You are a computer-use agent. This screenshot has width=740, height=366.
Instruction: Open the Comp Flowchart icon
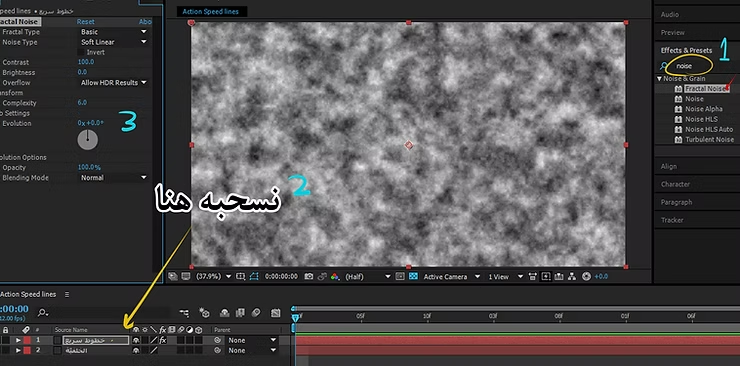pyautogui.click(x=572, y=276)
